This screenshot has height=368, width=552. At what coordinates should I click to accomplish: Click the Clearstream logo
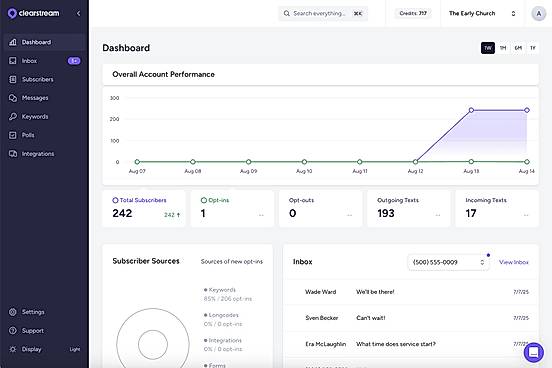tap(33, 13)
